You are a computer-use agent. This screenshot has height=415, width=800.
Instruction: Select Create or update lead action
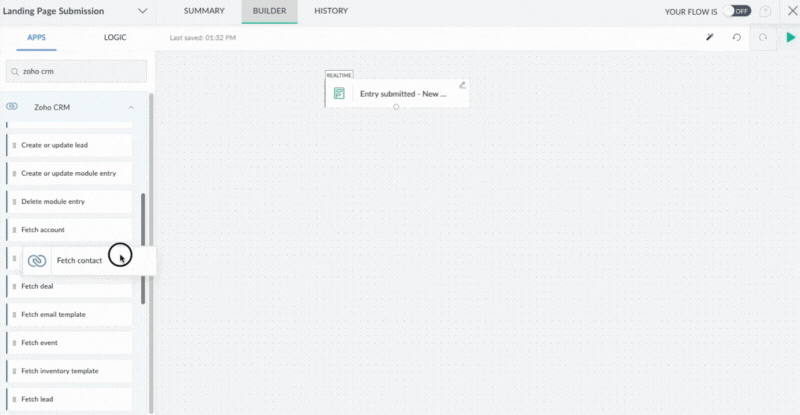(69, 145)
